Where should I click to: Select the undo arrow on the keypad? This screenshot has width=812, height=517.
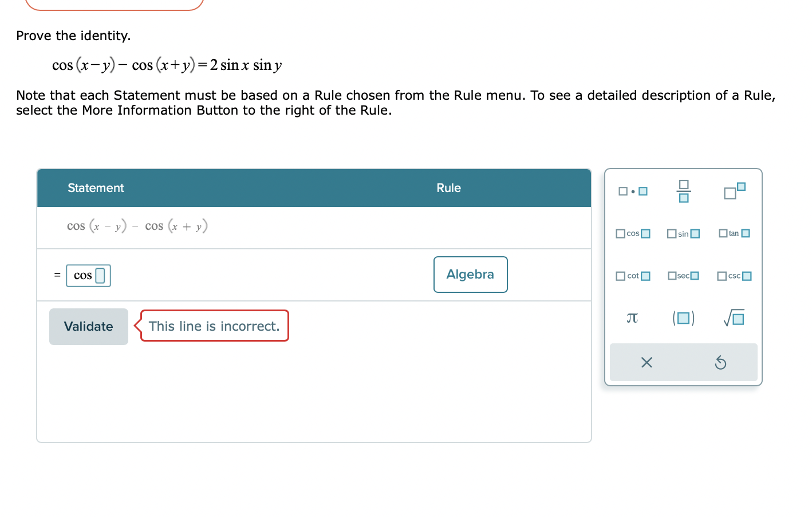pyautogui.click(x=720, y=362)
